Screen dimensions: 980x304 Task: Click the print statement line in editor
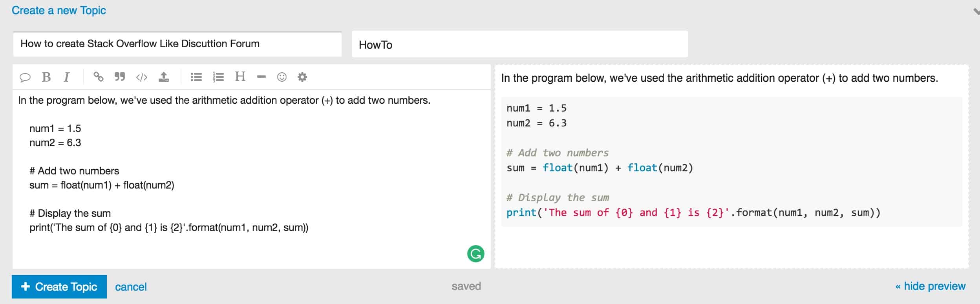[169, 228]
